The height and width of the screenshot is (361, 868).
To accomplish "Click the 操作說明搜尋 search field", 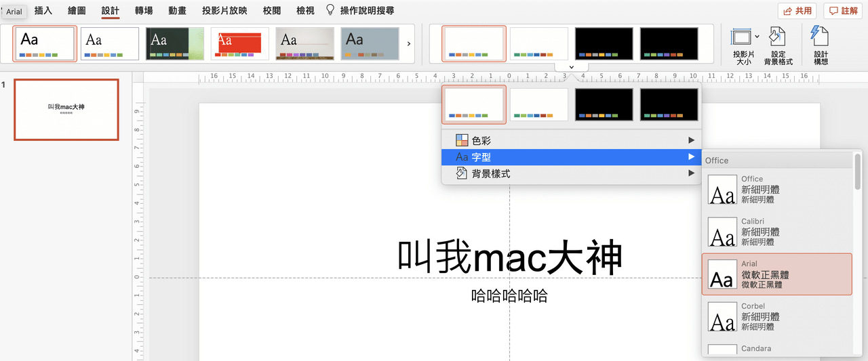I will 368,11.
